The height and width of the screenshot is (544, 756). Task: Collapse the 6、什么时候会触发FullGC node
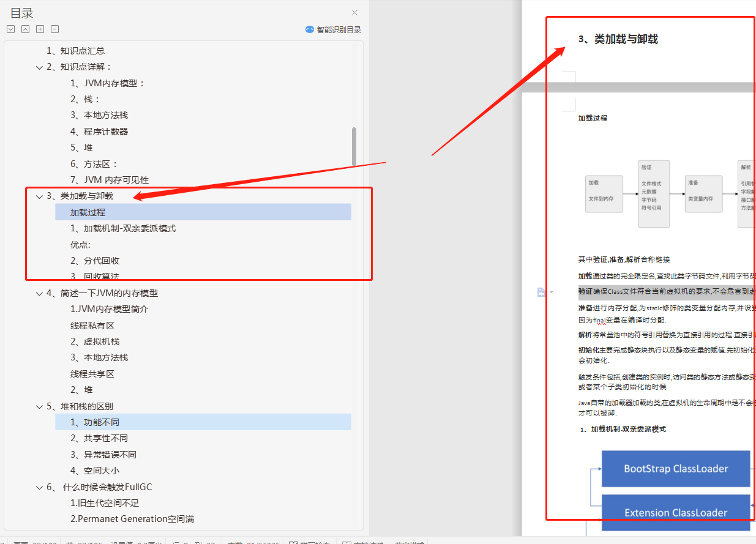click(39, 488)
